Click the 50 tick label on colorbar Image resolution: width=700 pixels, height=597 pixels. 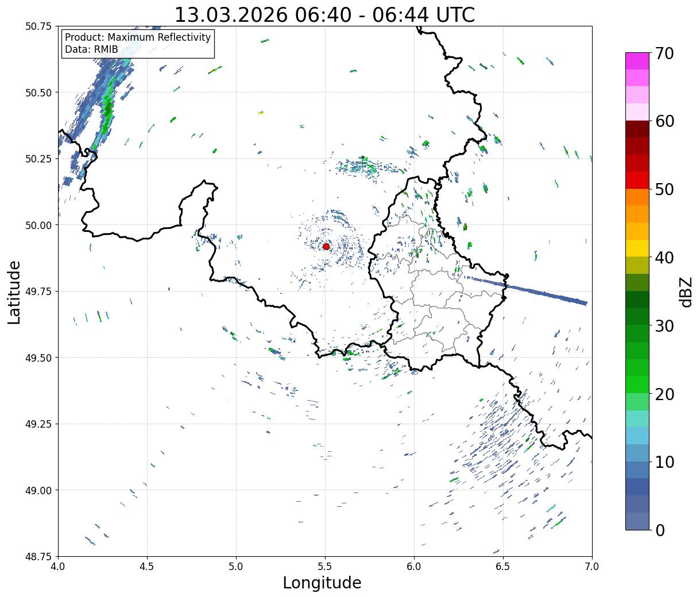664,189
